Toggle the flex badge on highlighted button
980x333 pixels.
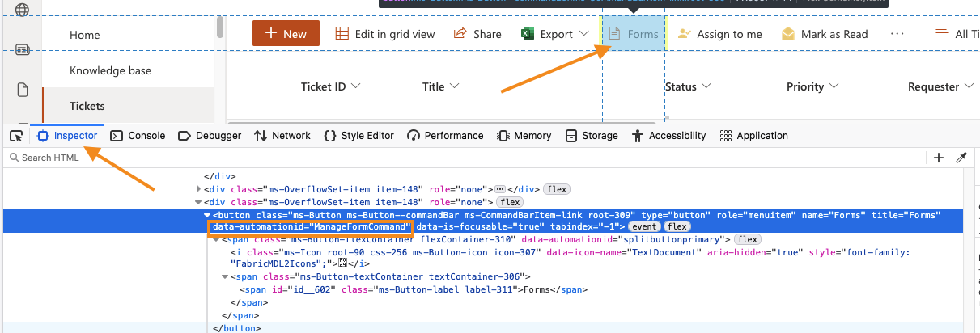click(677, 227)
